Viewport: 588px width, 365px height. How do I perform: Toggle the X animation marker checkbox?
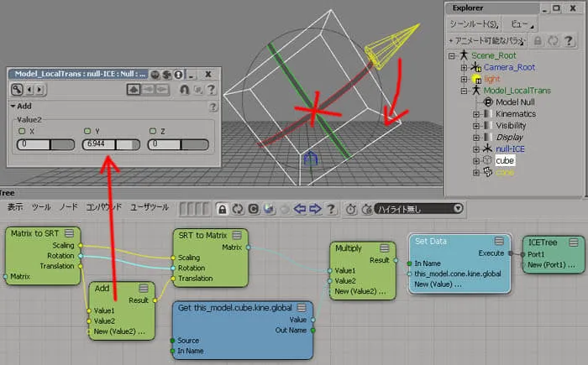(22, 131)
